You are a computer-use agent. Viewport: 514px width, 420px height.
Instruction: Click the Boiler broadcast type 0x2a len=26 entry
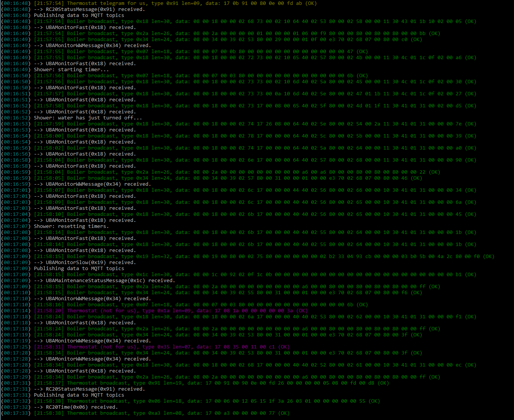pyautogui.click(x=169, y=34)
